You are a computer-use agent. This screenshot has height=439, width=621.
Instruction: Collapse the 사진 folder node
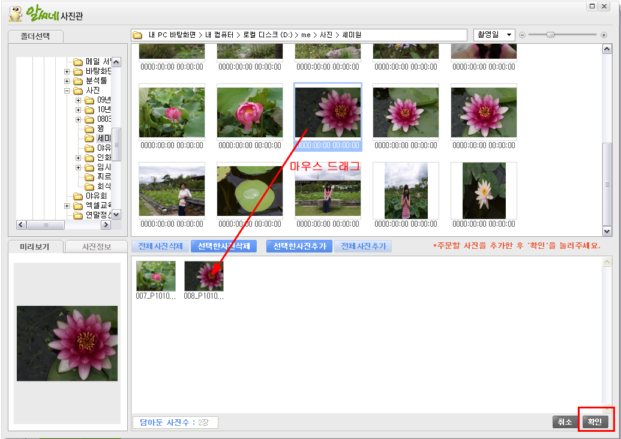[x=66, y=91]
